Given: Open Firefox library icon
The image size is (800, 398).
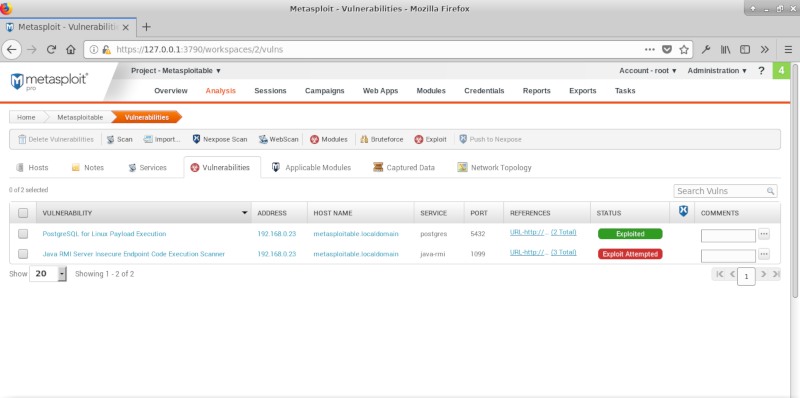Looking at the screenshot, I should click(x=726, y=49).
